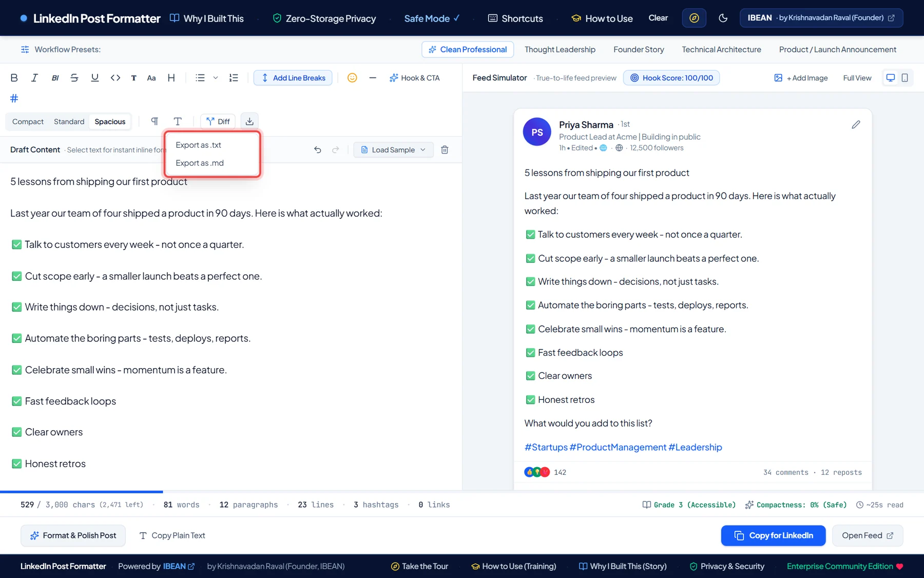Click the Aa case change icon

pos(151,78)
